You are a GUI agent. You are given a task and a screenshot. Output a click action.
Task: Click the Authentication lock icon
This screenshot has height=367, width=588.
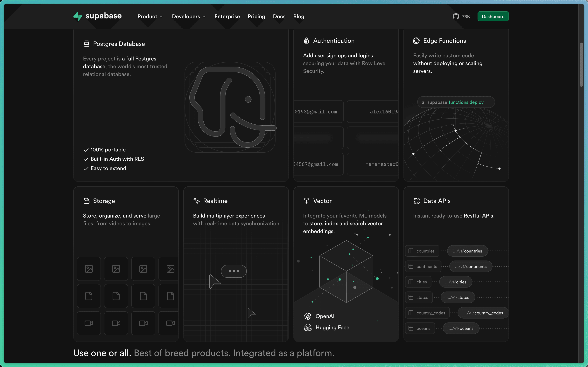pos(306,41)
